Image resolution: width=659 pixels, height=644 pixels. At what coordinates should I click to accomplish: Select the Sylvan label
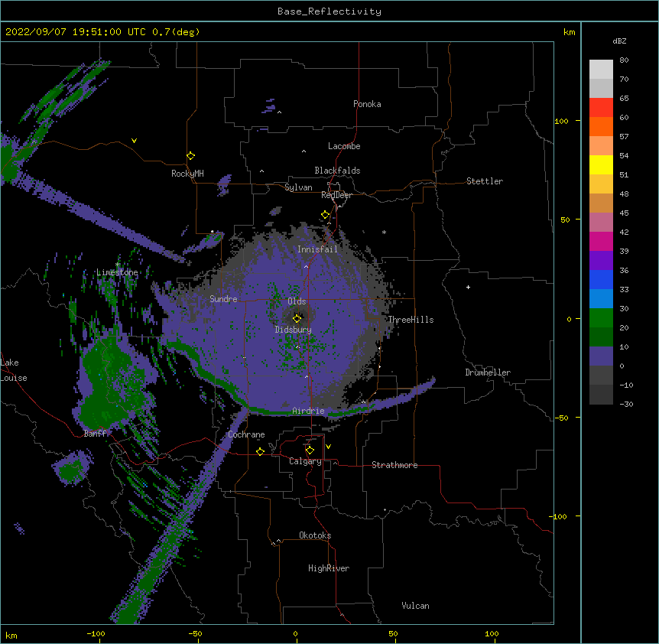pyautogui.click(x=298, y=187)
